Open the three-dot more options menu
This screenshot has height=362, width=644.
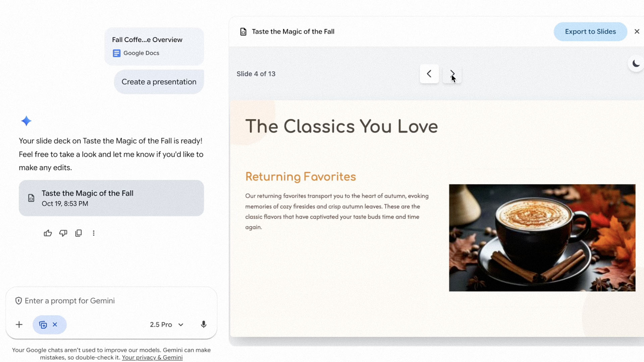pos(94,233)
